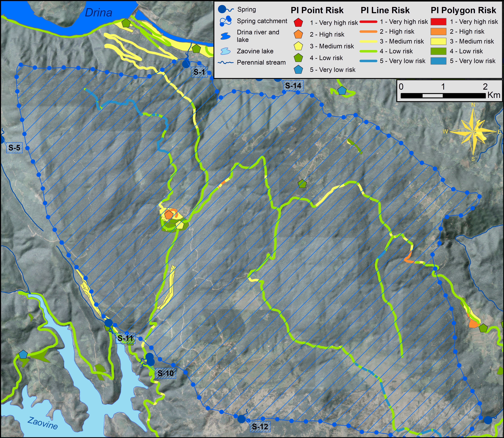
Task: Click the compass rose north arrow
Action: click(473, 131)
